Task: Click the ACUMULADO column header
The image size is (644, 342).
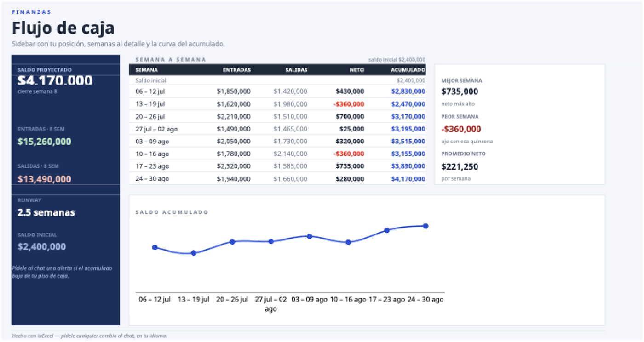Action: (x=408, y=70)
